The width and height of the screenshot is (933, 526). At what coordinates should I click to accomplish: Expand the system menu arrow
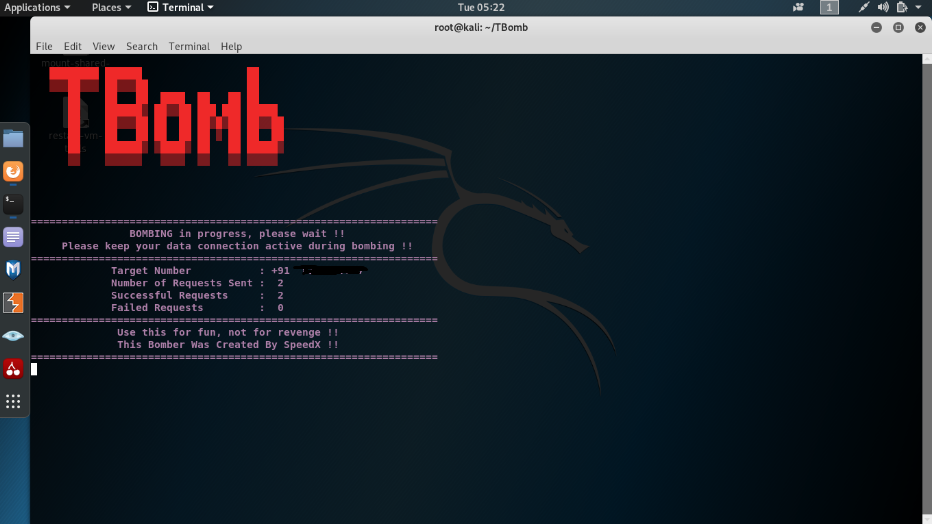coord(918,7)
